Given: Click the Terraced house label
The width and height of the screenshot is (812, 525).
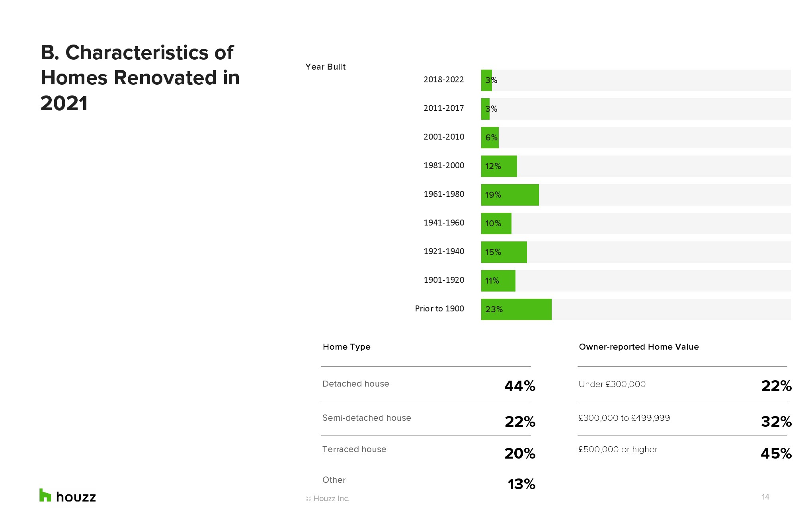Looking at the screenshot, I should (x=354, y=449).
